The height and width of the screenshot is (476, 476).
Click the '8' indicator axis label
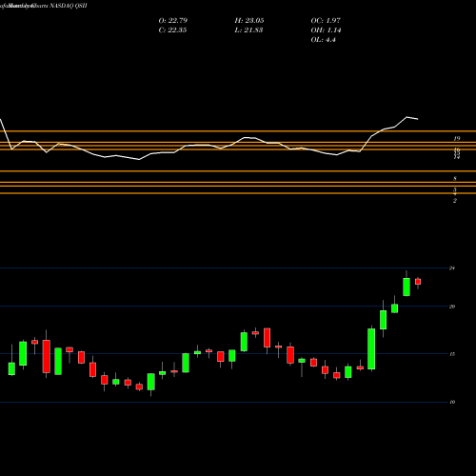455,179
